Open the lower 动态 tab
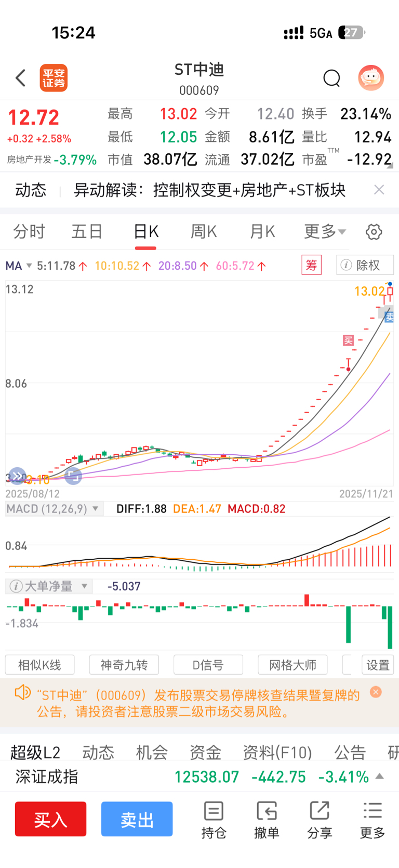 pyautogui.click(x=98, y=752)
